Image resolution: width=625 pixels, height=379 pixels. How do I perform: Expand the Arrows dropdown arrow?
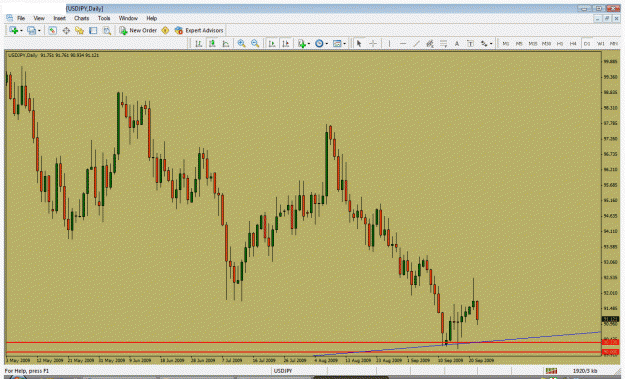click(x=491, y=44)
